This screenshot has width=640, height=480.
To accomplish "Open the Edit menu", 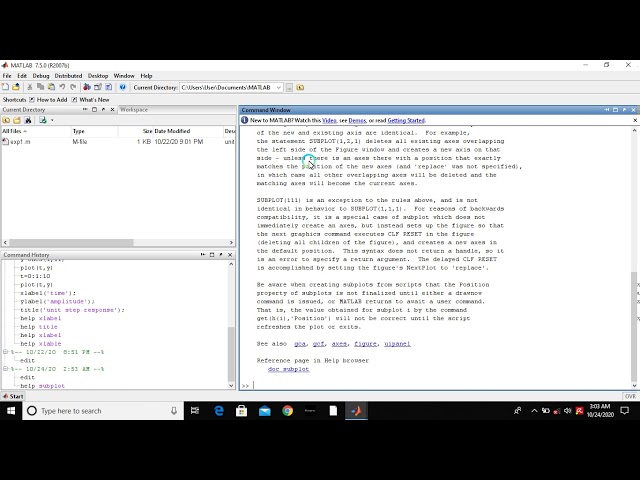I will 22,76.
